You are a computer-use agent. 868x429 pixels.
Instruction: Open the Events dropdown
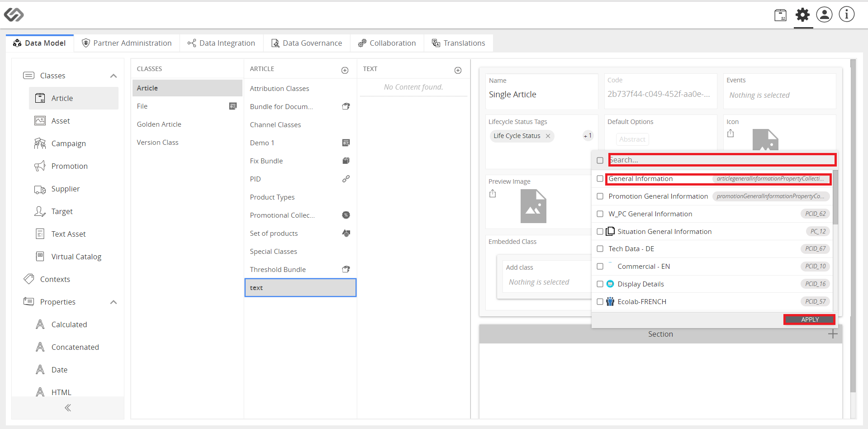click(779, 95)
